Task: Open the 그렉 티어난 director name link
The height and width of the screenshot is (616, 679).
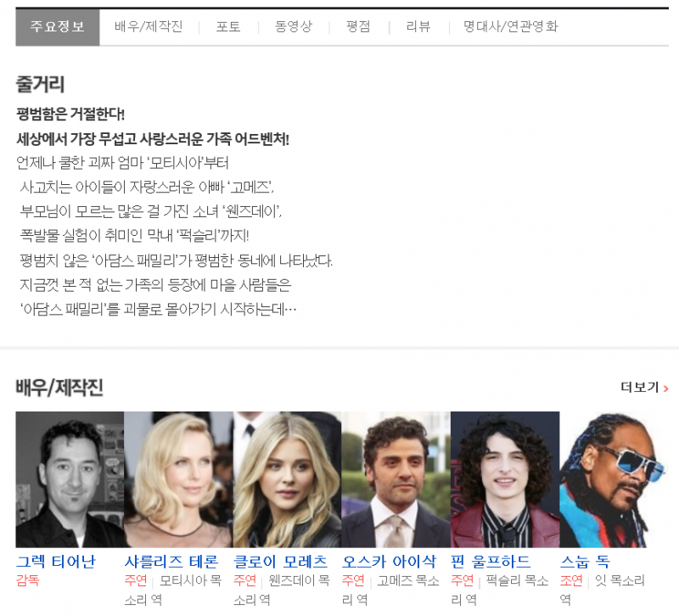Action: [x=56, y=562]
